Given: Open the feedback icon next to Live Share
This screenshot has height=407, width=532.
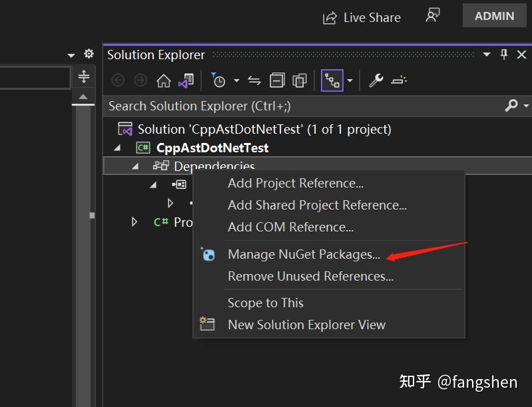Looking at the screenshot, I should pos(433,16).
